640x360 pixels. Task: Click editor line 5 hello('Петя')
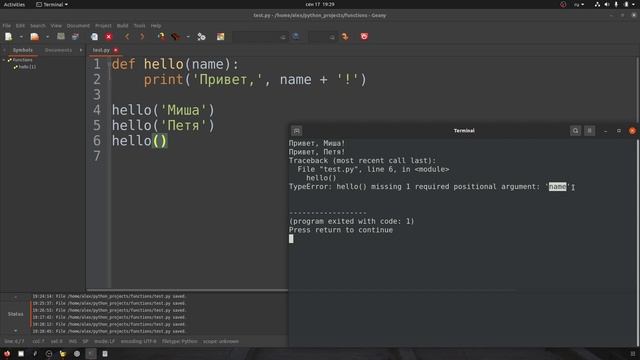point(163,126)
